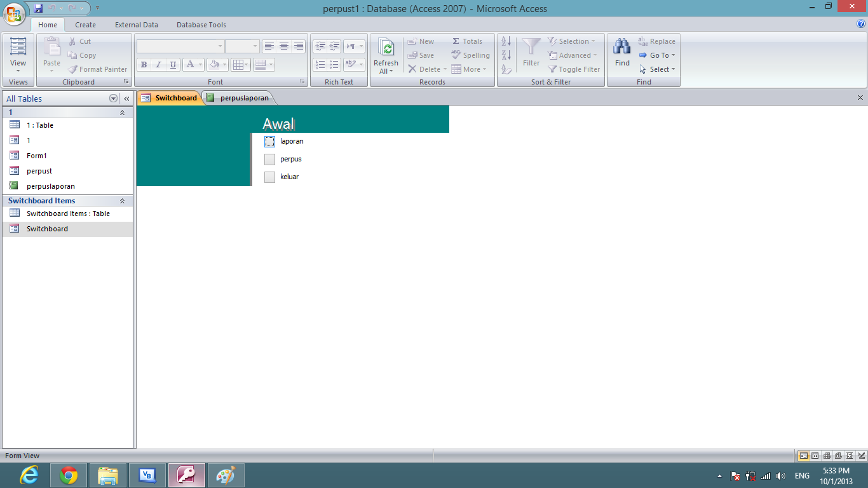This screenshot has height=488, width=868.
Task: Collapse the navigation pane with the shutter arrows
Action: pos(126,98)
